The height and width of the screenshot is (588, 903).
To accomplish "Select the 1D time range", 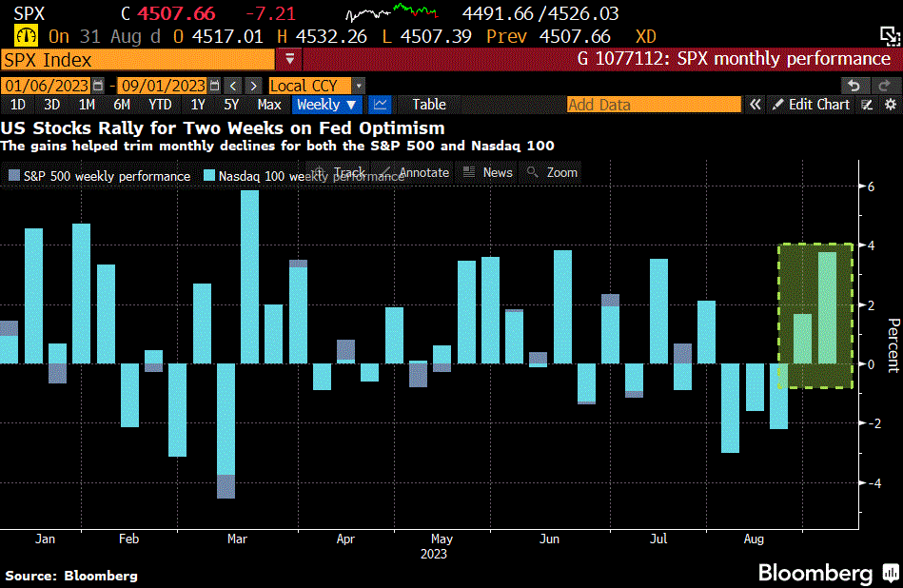I will (18, 105).
